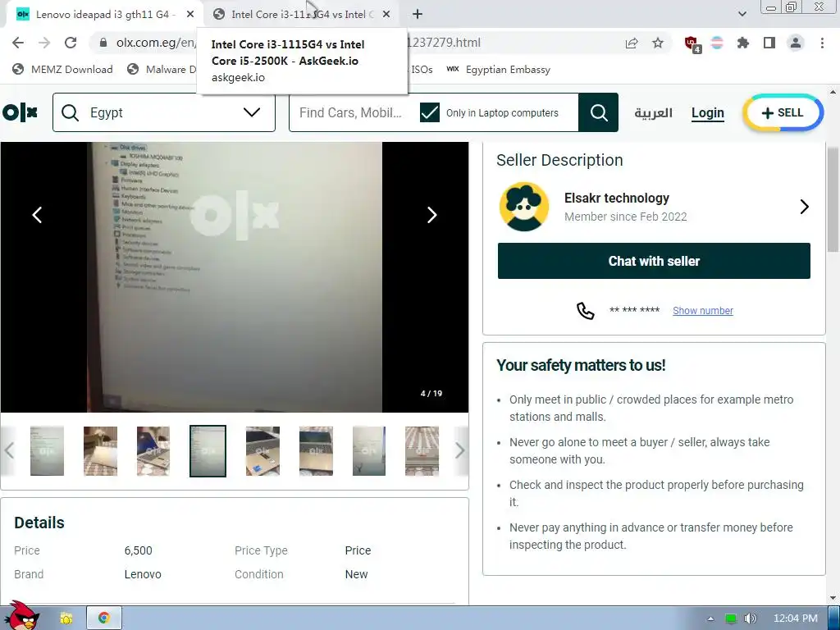The width and height of the screenshot is (840, 630).
Task: Click Chat with seller button
Action: [654, 261]
